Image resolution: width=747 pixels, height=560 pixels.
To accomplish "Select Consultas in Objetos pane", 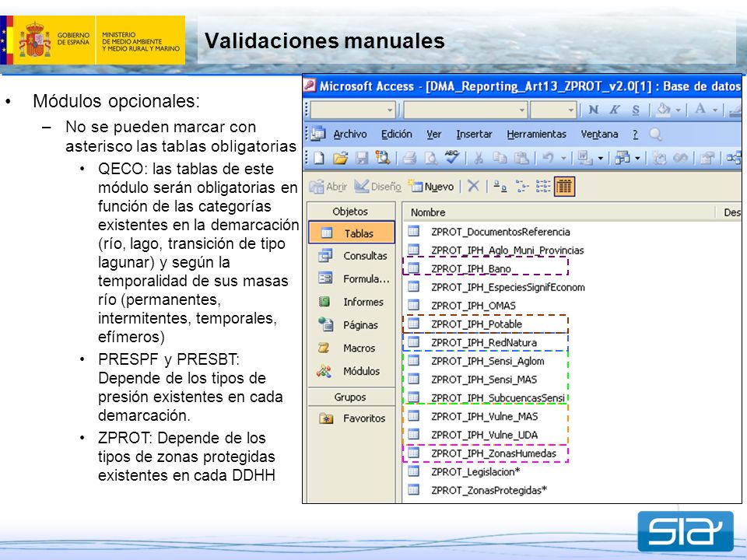I will [352, 256].
